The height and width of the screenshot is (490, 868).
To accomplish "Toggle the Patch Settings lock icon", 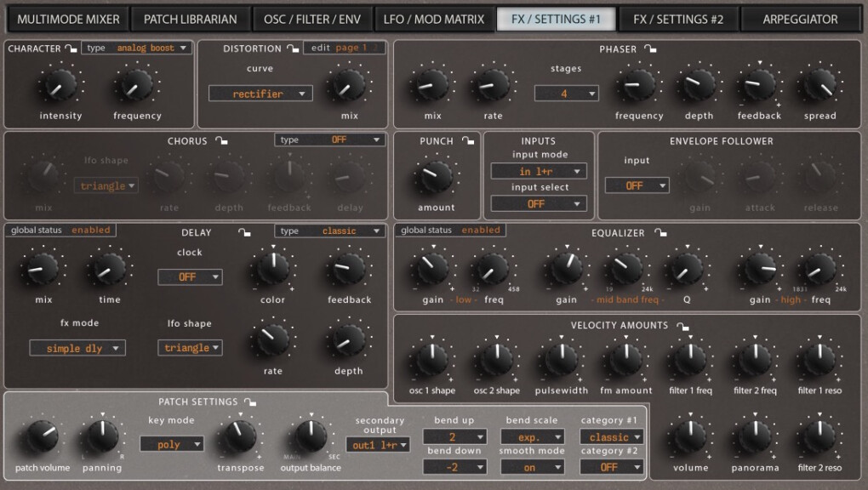I will [x=250, y=402].
